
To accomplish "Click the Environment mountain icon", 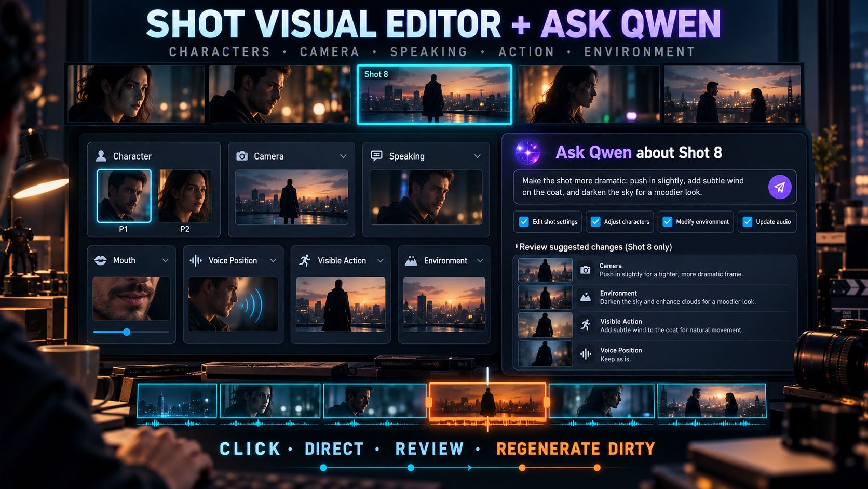I will pos(411,260).
